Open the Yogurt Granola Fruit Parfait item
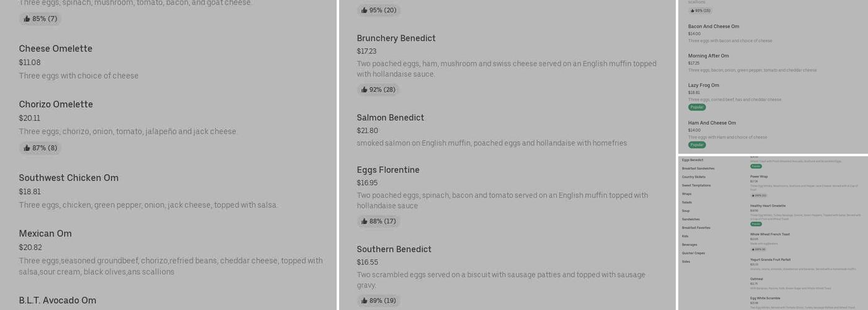Viewport: 868px width, 310px height. [770, 260]
